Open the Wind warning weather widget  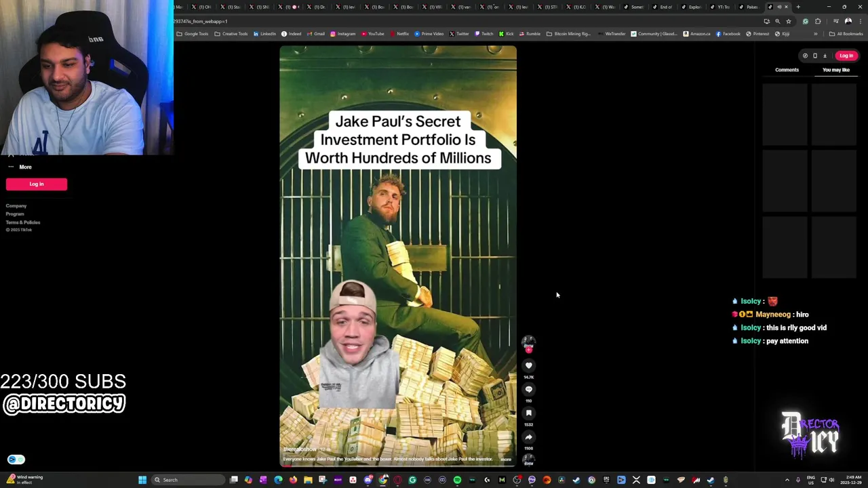click(x=26, y=479)
